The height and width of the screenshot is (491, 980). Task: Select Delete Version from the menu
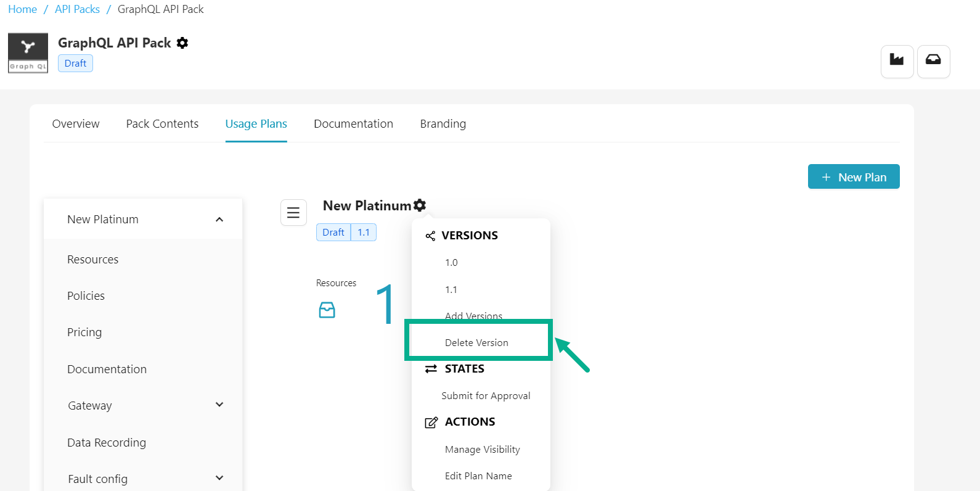pyautogui.click(x=476, y=343)
